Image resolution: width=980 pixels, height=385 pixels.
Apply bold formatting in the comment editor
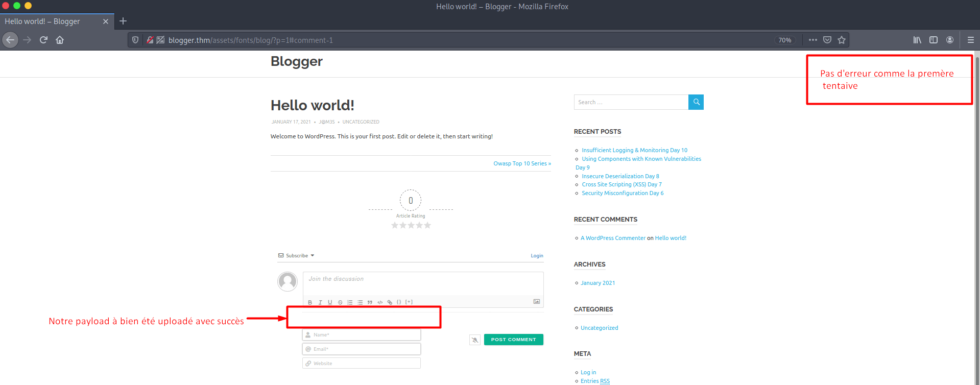point(310,302)
